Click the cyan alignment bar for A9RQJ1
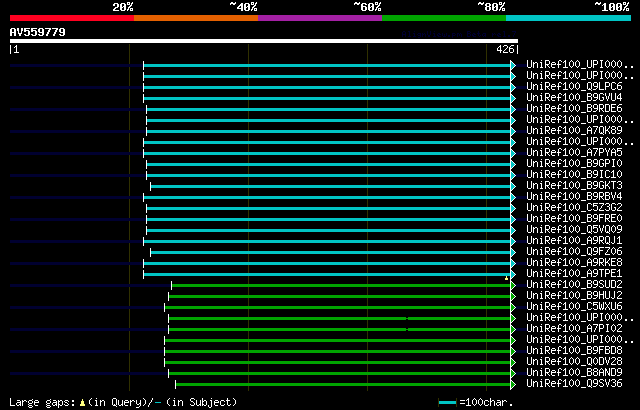Viewport: 640px width, 410px height. [x=327, y=242]
